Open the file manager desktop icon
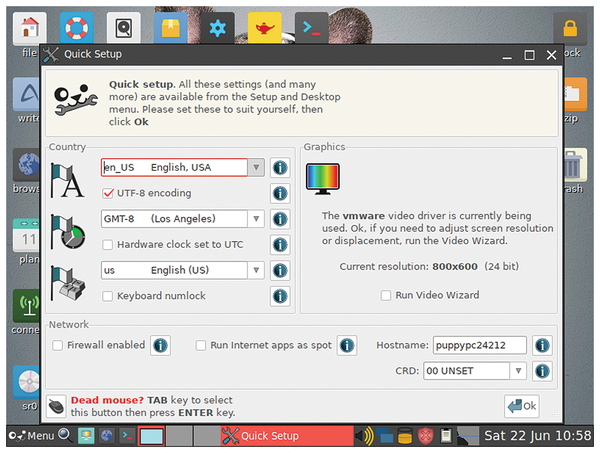The height and width of the screenshot is (453, 600). click(x=29, y=28)
